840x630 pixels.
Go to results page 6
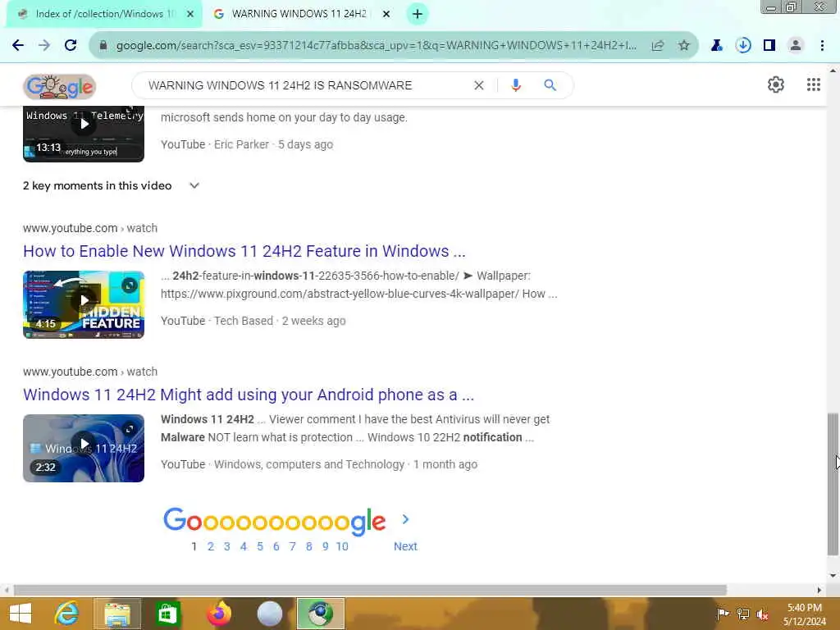click(x=276, y=546)
